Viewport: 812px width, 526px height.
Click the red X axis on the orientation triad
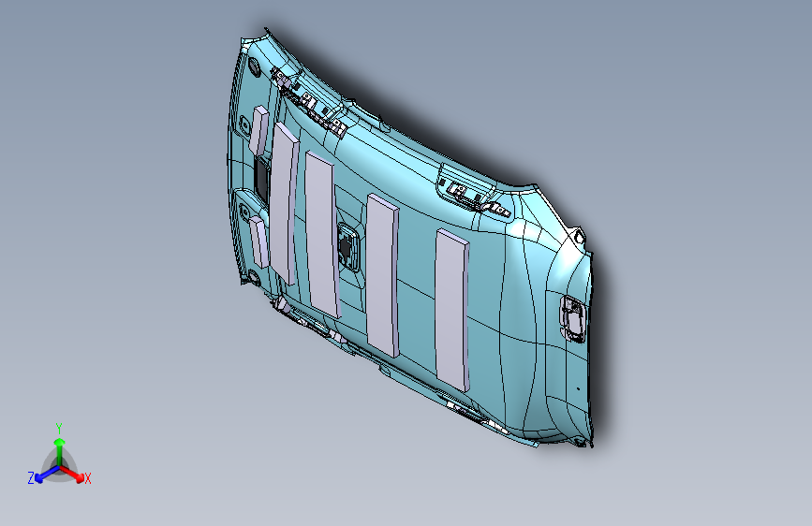click(72, 474)
